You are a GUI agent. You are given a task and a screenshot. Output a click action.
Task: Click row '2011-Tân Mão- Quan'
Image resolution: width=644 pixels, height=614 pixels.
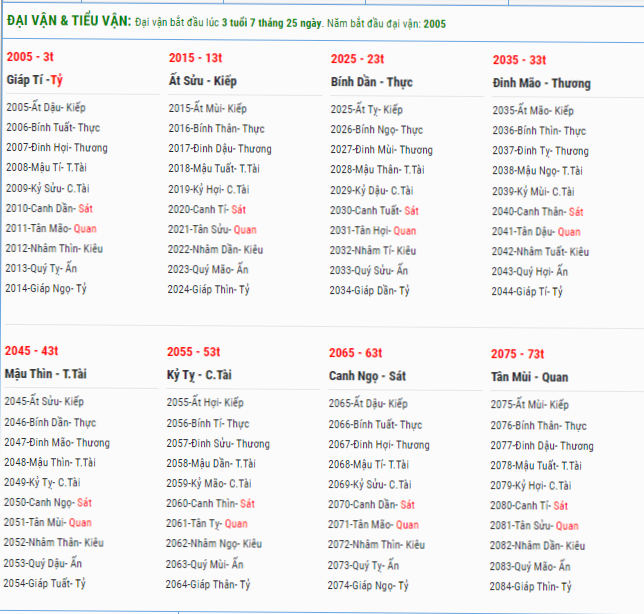51,228
